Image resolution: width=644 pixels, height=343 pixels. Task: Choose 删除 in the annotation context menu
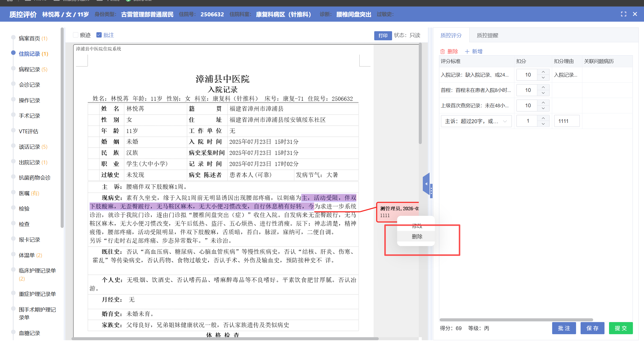417,237
